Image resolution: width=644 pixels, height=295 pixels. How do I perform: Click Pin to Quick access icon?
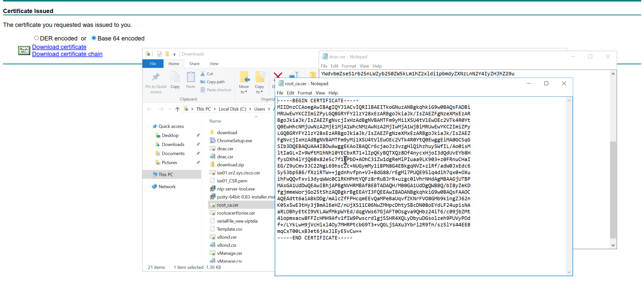156,77
